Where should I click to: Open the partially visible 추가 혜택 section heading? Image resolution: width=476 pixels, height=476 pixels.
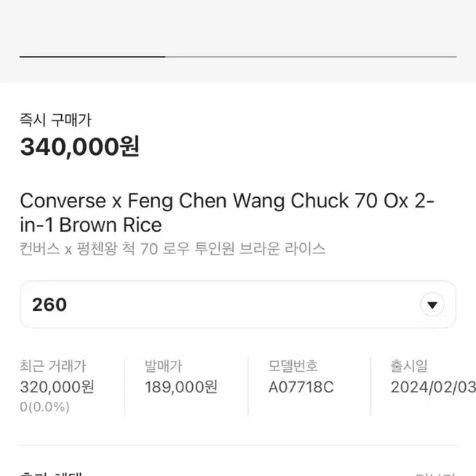click(x=51, y=474)
